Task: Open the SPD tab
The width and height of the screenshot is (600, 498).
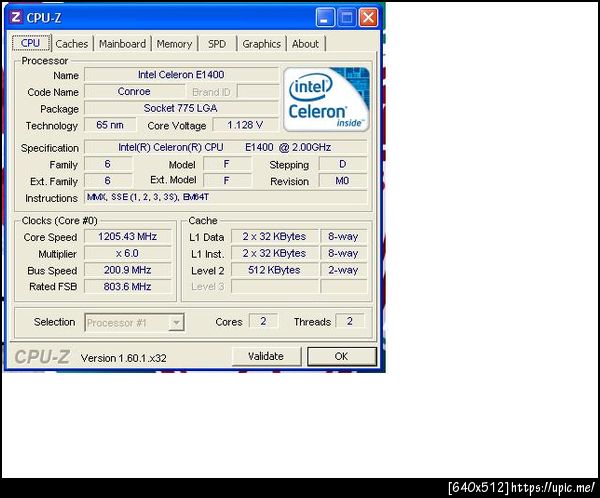Action: click(217, 44)
